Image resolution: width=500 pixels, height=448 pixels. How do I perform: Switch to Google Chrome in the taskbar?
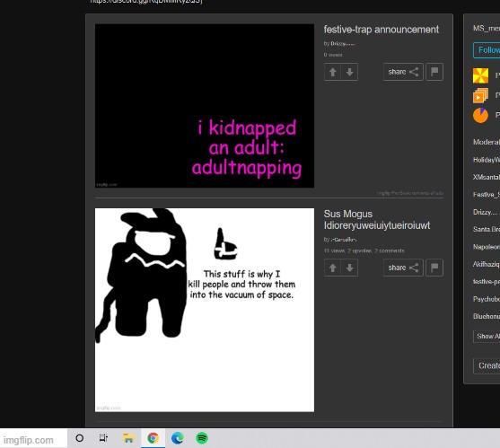pyautogui.click(x=154, y=438)
